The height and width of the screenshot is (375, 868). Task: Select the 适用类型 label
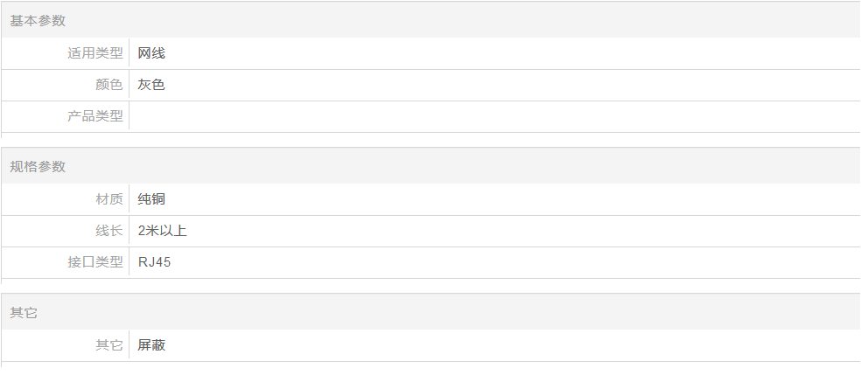pos(94,53)
